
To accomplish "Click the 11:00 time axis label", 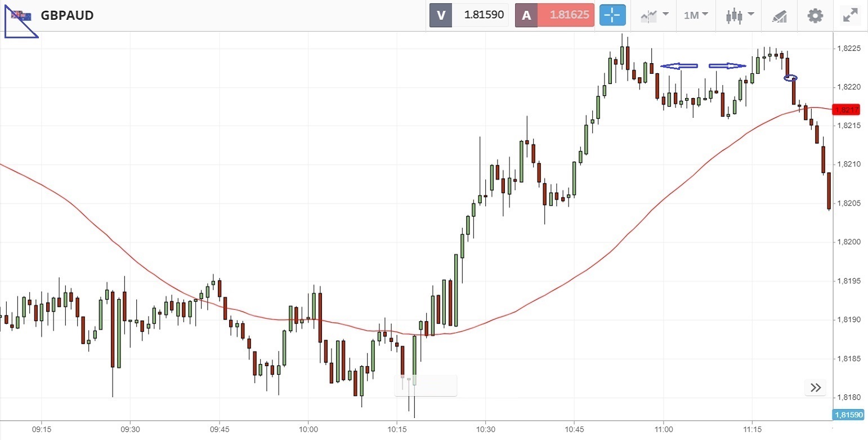I will 663,429.
